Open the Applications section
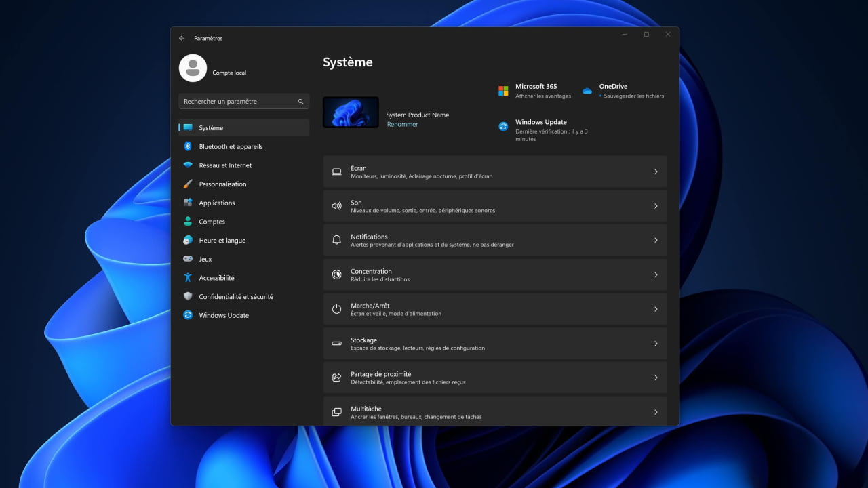Viewport: 868px width, 488px height. (x=244, y=203)
